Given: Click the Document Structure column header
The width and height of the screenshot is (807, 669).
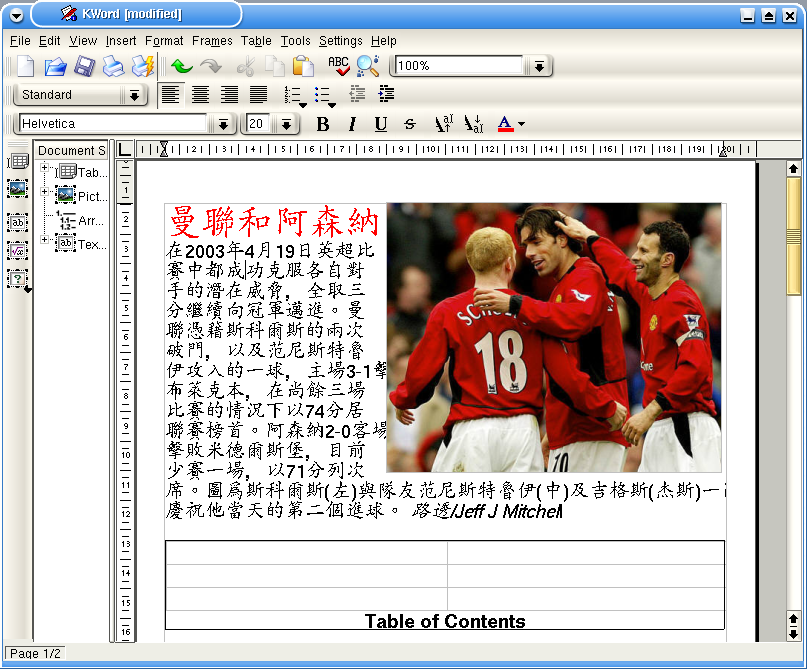Looking at the screenshot, I should click(x=71, y=151).
